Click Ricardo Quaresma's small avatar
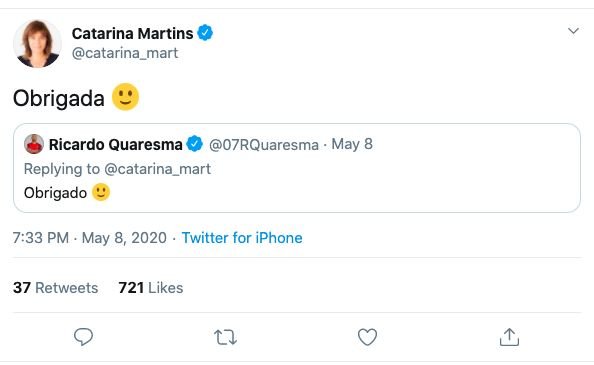594x365 pixels. pyautogui.click(x=33, y=144)
